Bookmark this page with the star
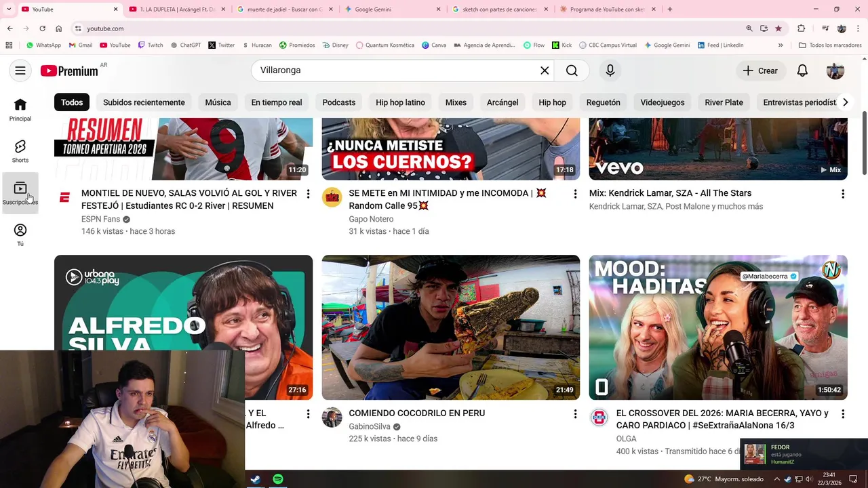868x488 pixels. [x=778, y=28]
